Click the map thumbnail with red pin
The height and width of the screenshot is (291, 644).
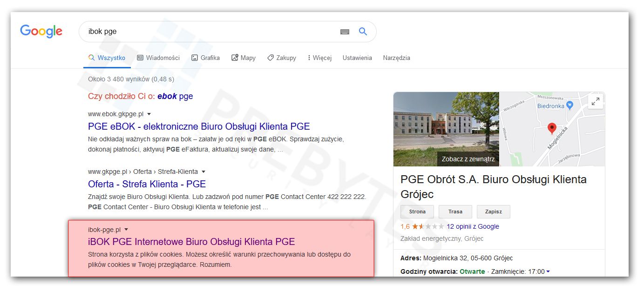pos(552,129)
